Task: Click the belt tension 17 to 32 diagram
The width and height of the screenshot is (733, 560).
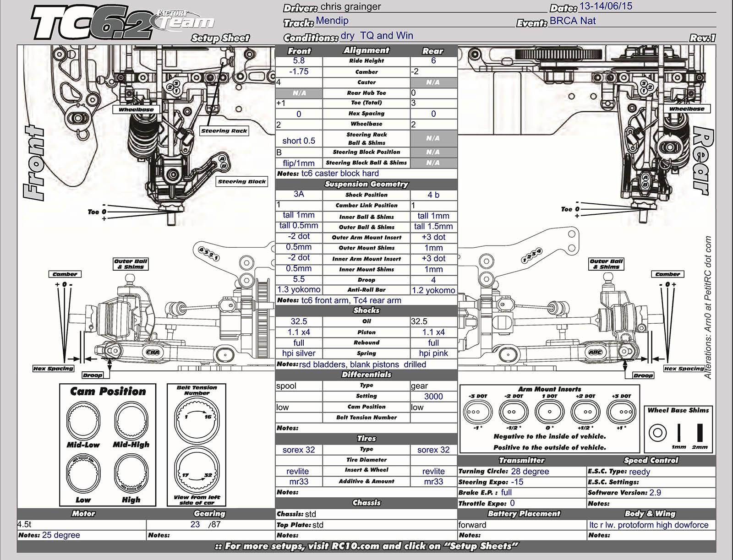Action: click(x=197, y=471)
